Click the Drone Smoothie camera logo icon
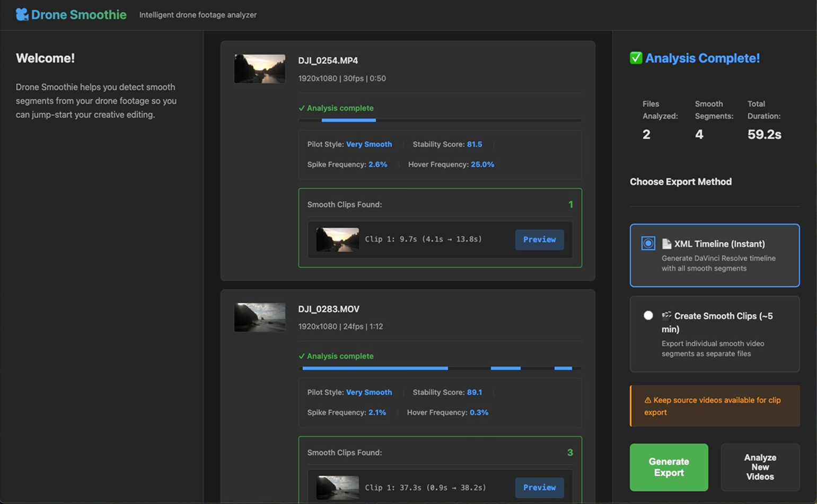The image size is (817, 504). tap(22, 14)
